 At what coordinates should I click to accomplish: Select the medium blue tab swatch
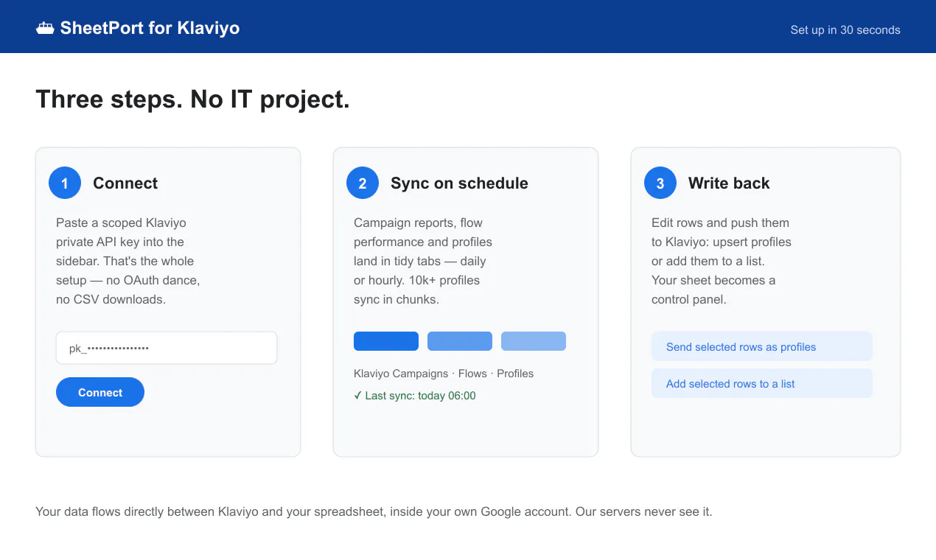click(460, 341)
